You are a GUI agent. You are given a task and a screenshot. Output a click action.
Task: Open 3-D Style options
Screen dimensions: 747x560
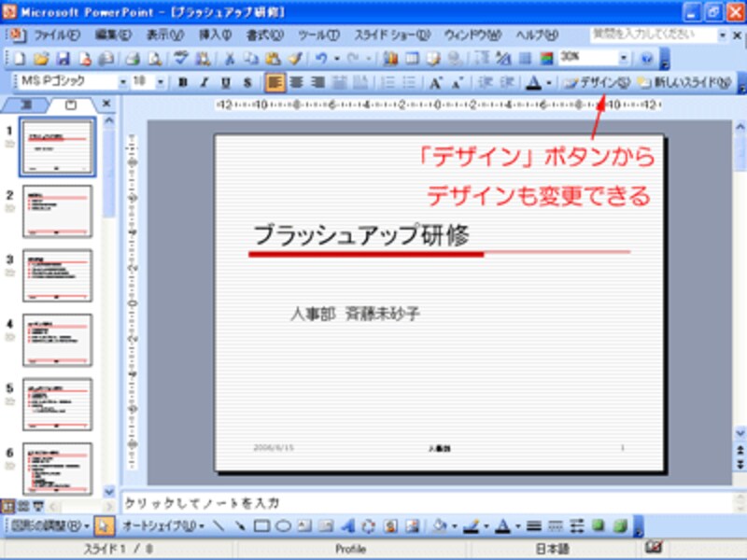pyautogui.click(x=620, y=525)
